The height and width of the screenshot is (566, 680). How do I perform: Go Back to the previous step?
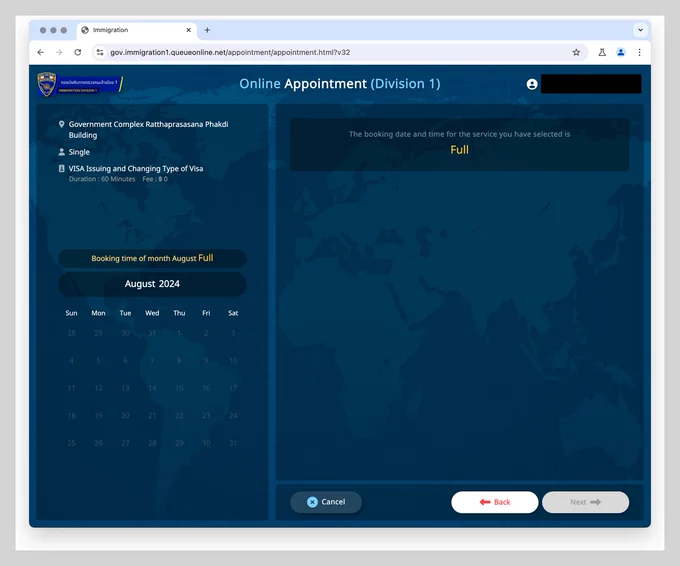pos(495,502)
